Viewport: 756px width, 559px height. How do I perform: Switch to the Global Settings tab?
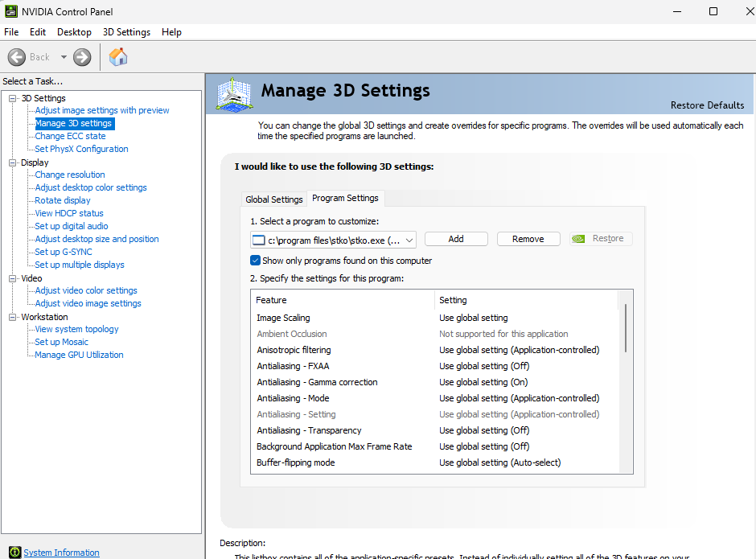coord(274,199)
